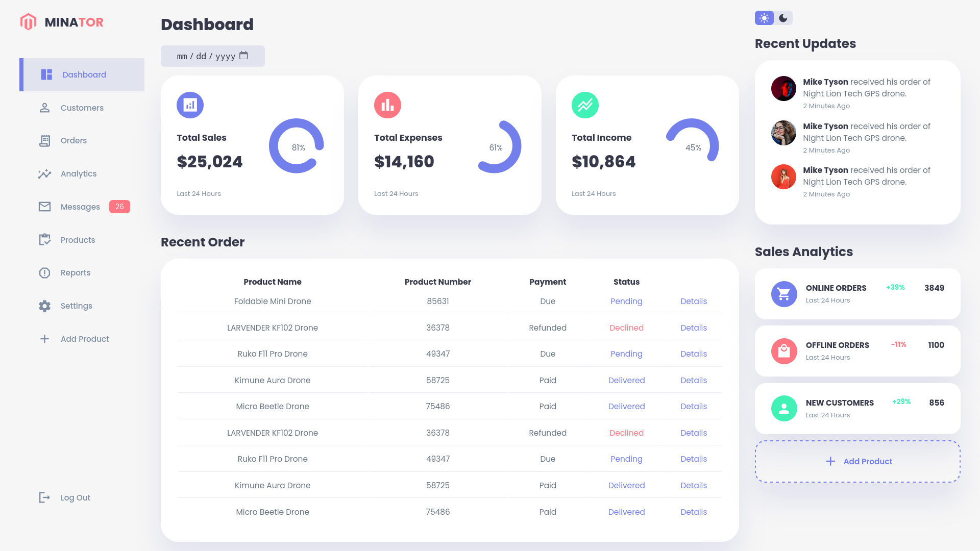The image size is (980, 551).
Task: Switch to light mode sun toggle
Action: pyautogui.click(x=764, y=18)
